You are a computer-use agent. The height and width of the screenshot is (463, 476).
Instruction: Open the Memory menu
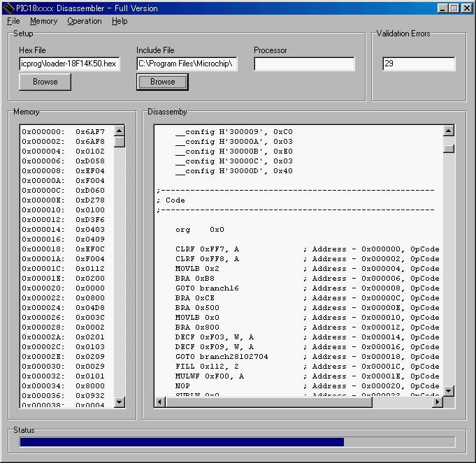point(44,21)
